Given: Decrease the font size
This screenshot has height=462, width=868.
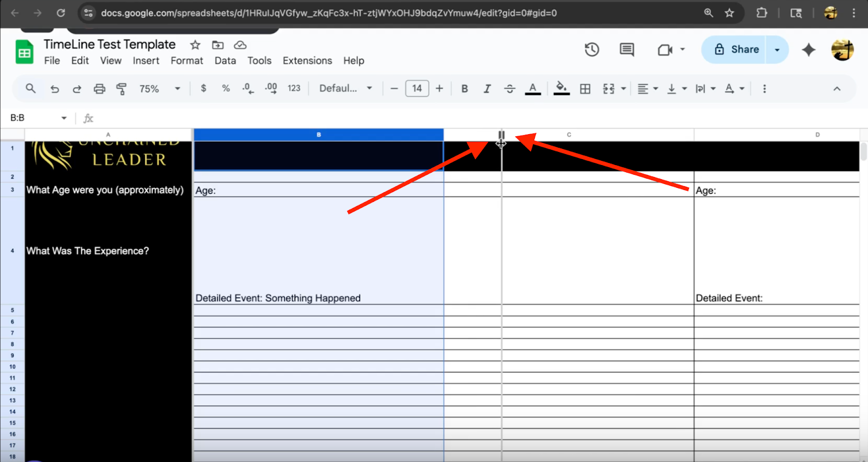Looking at the screenshot, I should tap(394, 88).
